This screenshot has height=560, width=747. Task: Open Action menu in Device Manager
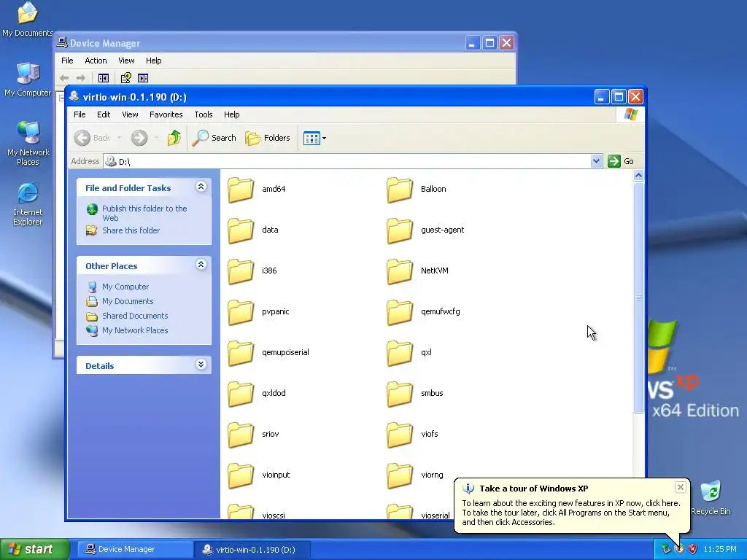pos(96,61)
